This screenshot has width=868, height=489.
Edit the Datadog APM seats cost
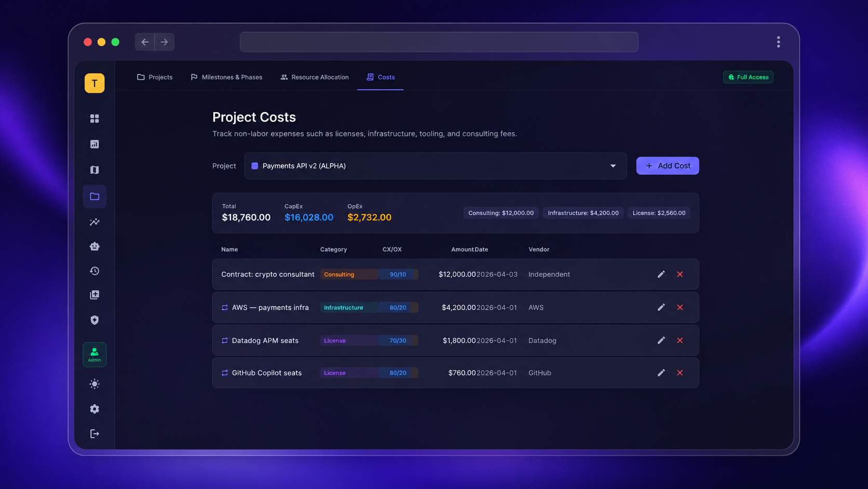[x=661, y=340]
